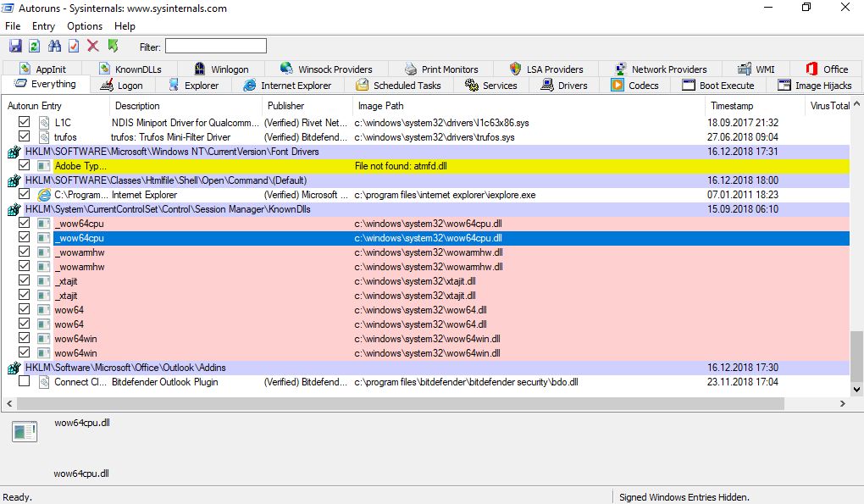
Task: Open the LSA Providers tab
Action: (x=546, y=69)
